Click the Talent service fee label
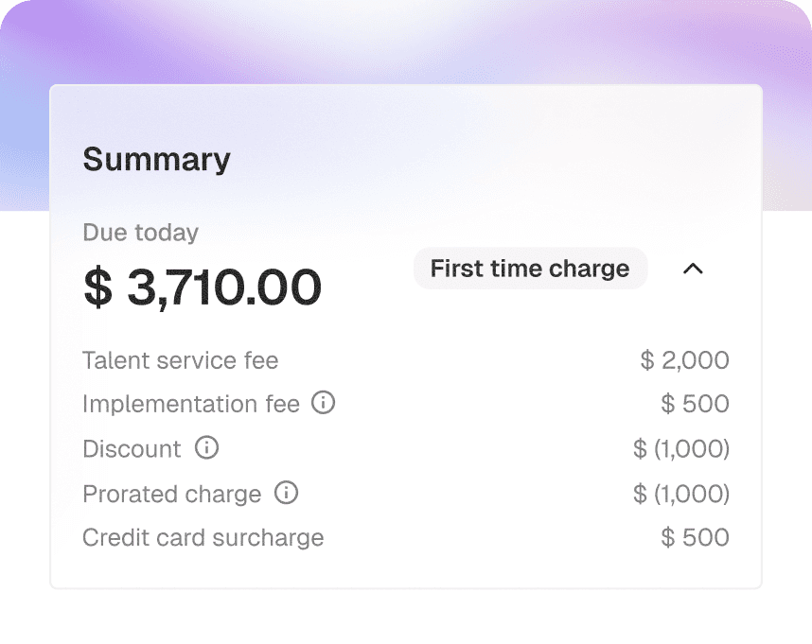 (181, 360)
